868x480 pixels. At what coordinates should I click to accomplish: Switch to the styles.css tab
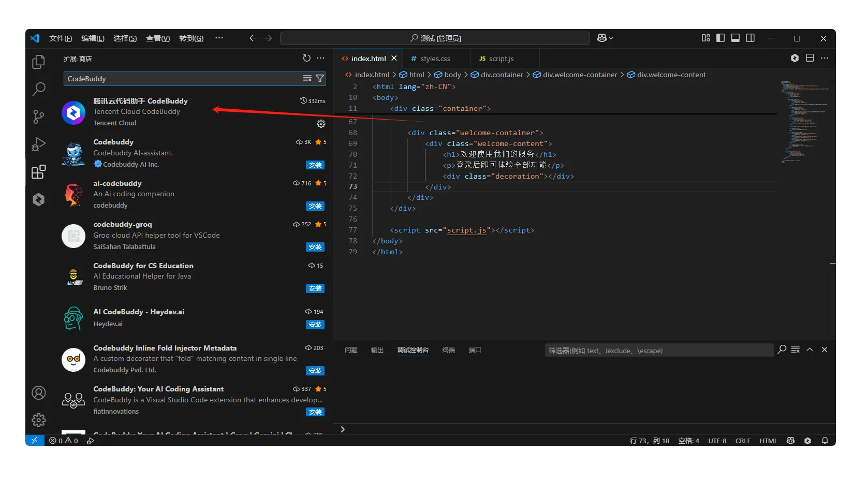(x=435, y=59)
